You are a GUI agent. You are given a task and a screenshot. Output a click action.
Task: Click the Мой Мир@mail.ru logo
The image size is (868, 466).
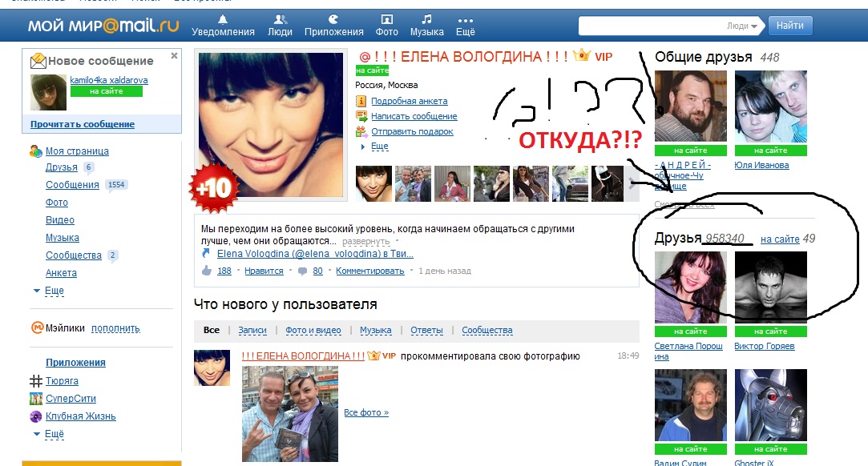[x=103, y=26]
